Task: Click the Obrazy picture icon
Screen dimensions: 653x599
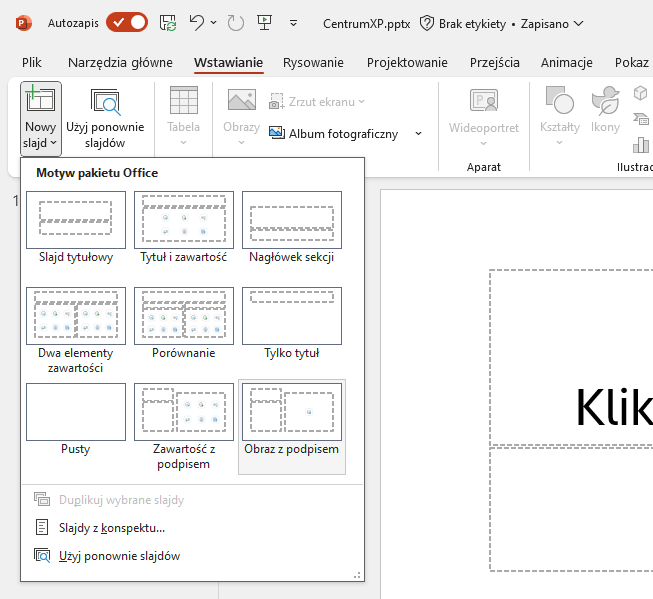Action: 242,100
